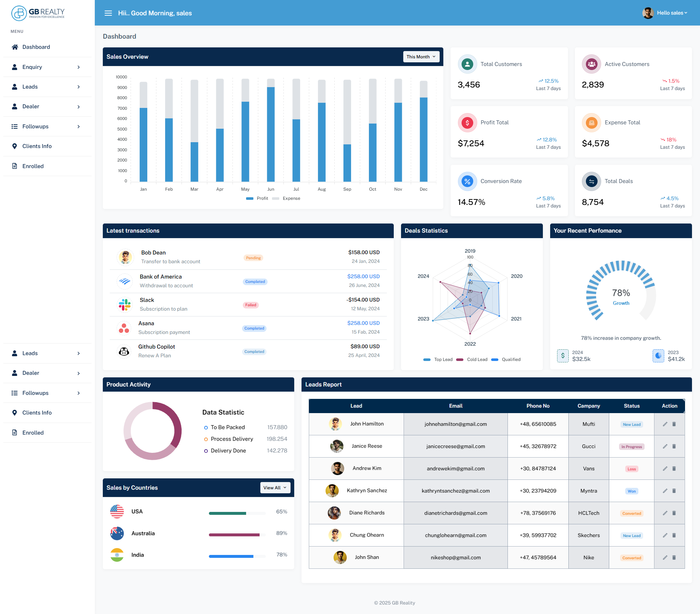
Task: Open Clients Info in top sidebar menu
Action: 37,146
